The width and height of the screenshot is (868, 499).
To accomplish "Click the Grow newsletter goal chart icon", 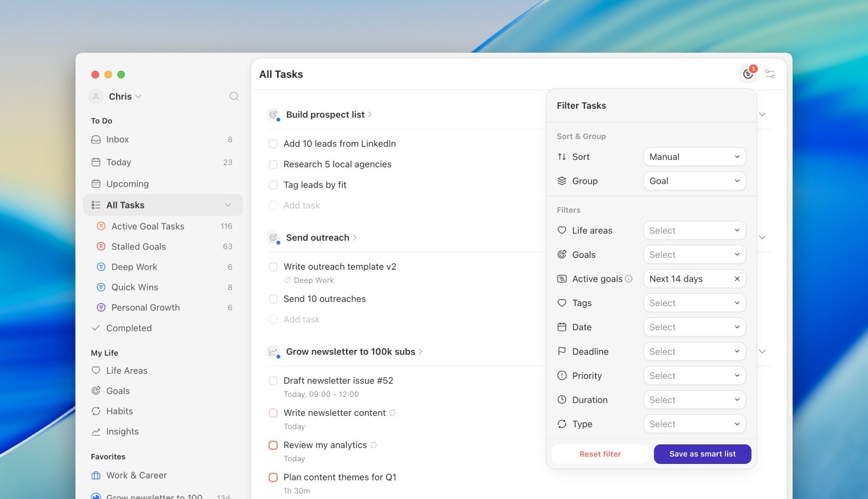I will (273, 352).
